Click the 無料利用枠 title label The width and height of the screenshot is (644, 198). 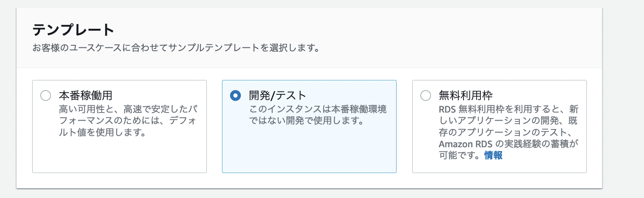(466, 96)
